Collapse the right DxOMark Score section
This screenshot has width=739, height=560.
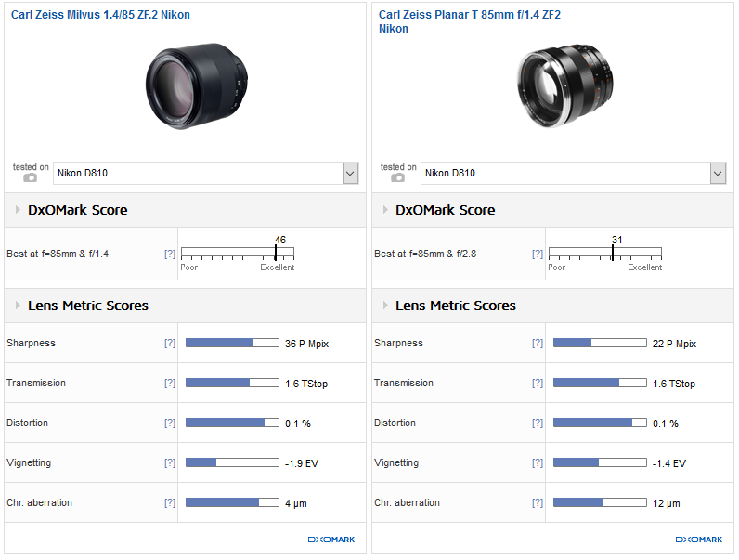click(x=385, y=210)
